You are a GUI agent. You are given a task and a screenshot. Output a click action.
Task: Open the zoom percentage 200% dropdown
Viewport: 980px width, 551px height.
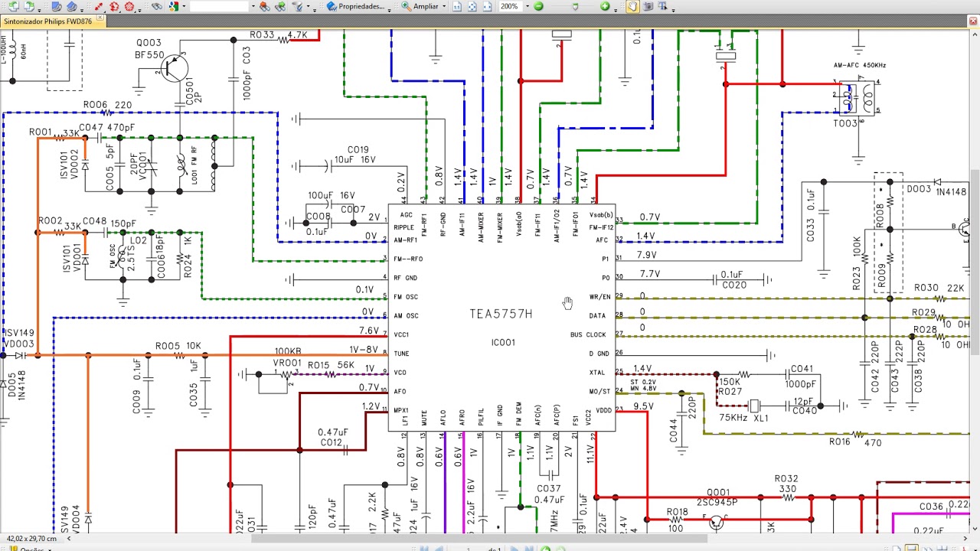[x=528, y=6]
